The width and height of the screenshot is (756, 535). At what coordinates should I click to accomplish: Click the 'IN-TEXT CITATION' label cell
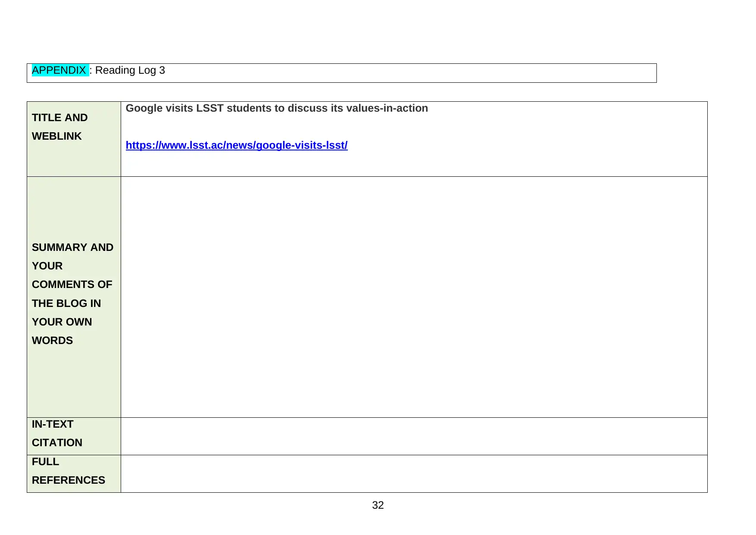74,436
